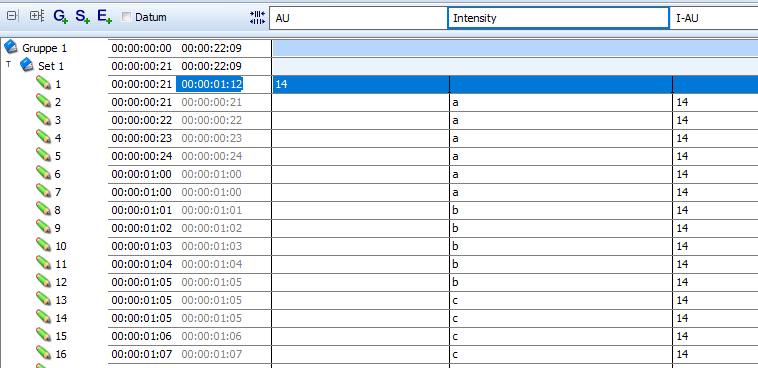Click Intensity cell 'c' in event 13
Viewport: 758px width, 368px height.
[561, 300]
